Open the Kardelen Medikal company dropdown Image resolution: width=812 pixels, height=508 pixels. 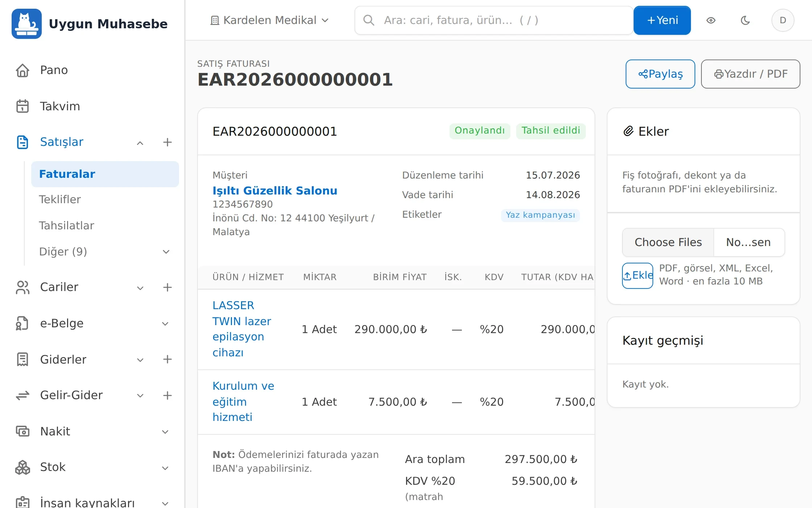click(x=269, y=20)
